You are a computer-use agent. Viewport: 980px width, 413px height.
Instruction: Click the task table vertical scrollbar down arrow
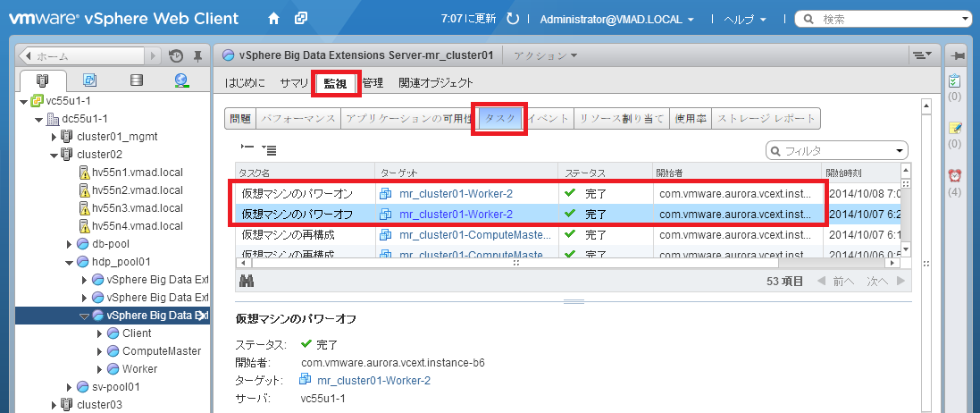(x=906, y=249)
